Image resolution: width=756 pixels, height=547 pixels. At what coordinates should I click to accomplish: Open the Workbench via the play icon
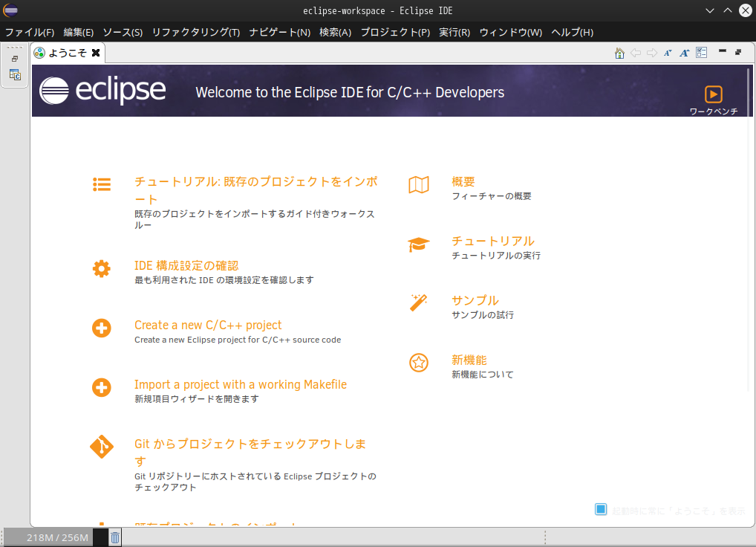tap(713, 94)
